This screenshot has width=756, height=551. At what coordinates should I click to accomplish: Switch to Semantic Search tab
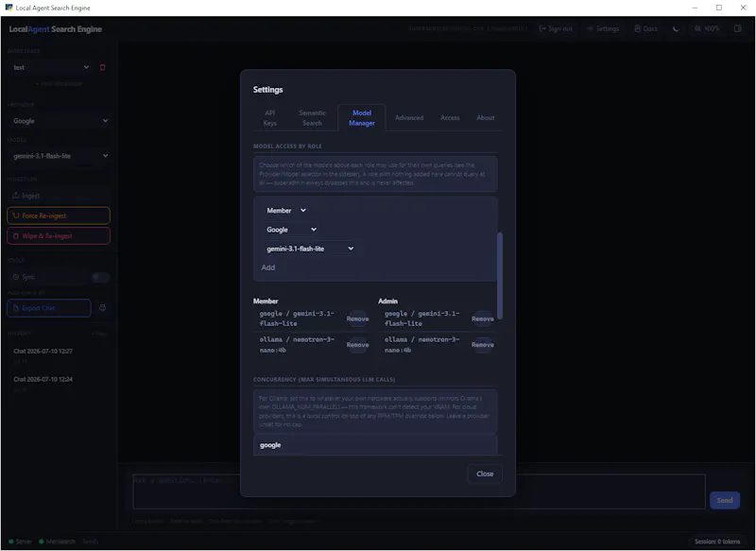pos(312,118)
